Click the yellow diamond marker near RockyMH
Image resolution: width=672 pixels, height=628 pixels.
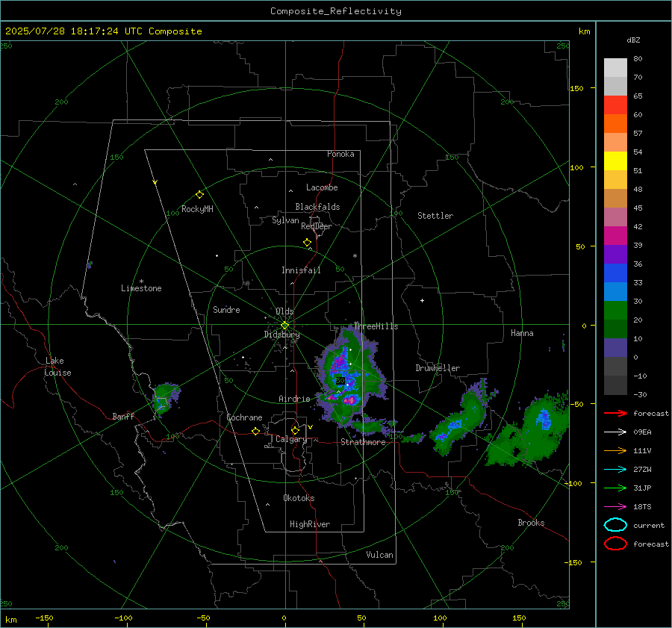click(x=199, y=195)
